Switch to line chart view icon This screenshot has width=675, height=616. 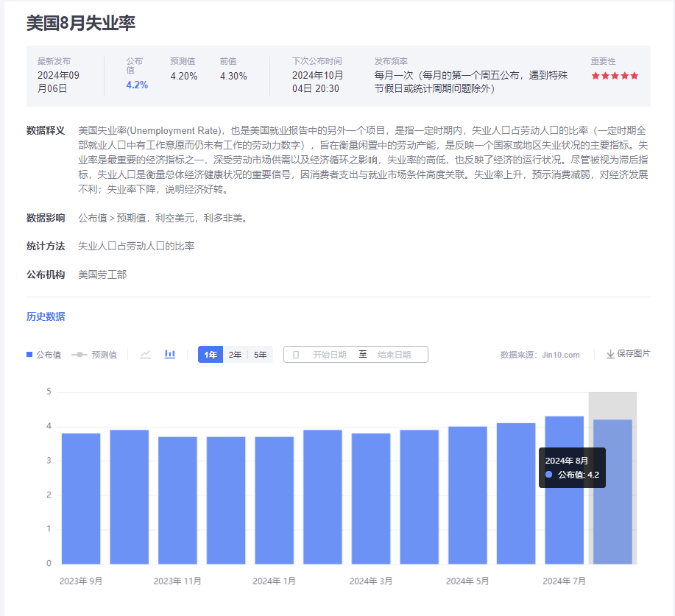pyautogui.click(x=146, y=355)
